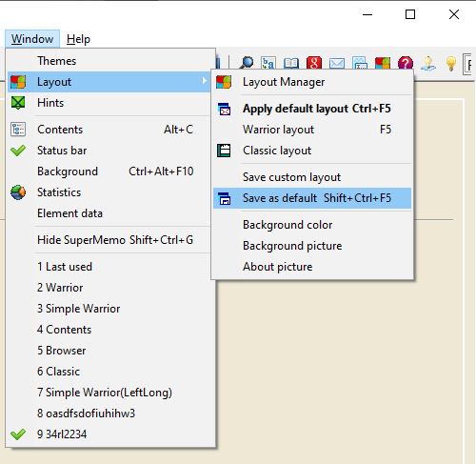Toggle the Status bar checkmark
This screenshot has width=476, height=464.
[18, 151]
